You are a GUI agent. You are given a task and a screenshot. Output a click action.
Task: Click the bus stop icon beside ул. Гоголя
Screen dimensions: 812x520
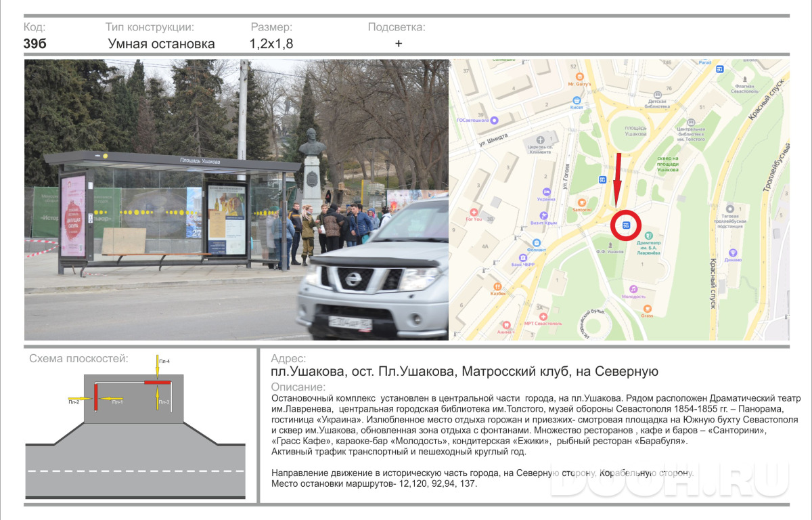click(602, 179)
